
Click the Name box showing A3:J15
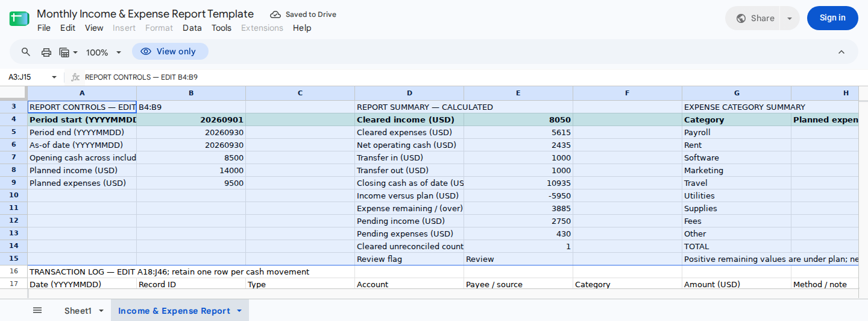27,77
